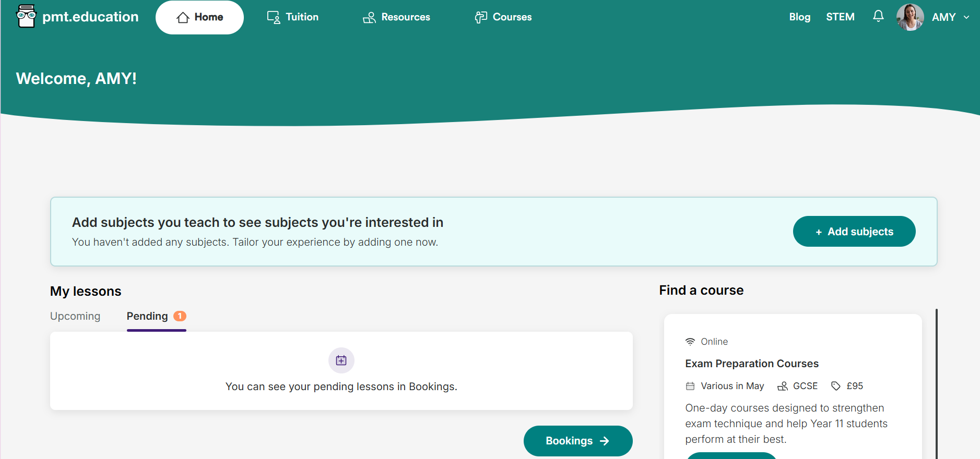Click the course list vertical scrollbar
The image size is (980, 459).
937,384
